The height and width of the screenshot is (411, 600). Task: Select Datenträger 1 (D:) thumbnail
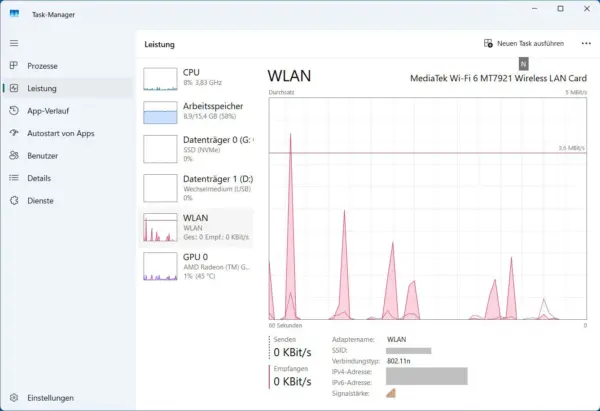coord(160,188)
